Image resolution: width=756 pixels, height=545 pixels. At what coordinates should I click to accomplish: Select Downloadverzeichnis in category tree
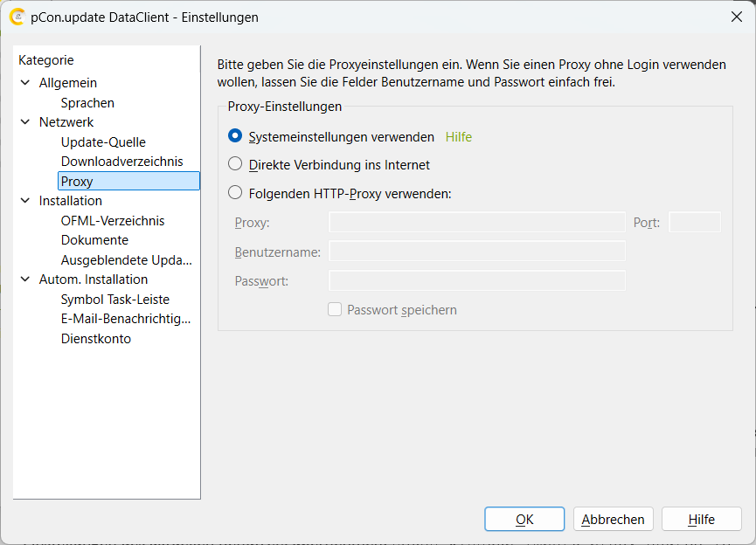pyautogui.click(x=122, y=162)
